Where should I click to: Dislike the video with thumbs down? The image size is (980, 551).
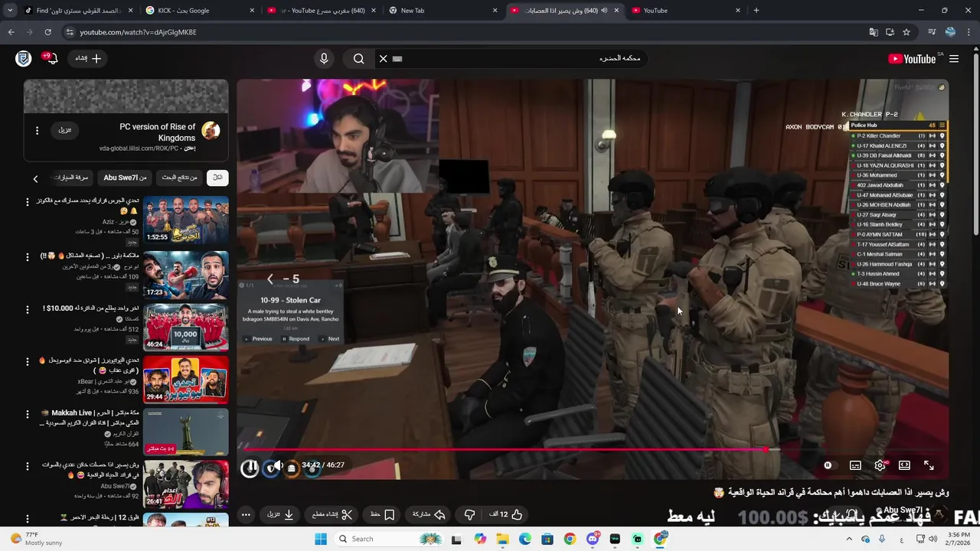(x=469, y=514)
